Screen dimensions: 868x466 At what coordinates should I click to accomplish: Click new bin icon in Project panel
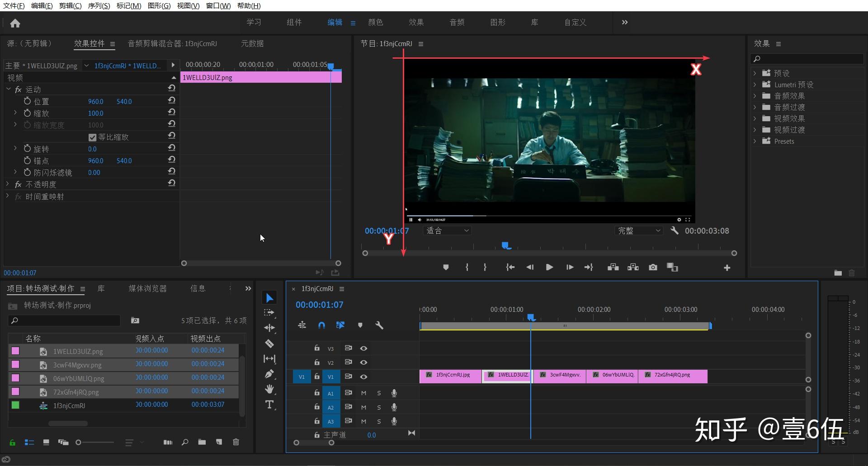click(x=202, y=442)
